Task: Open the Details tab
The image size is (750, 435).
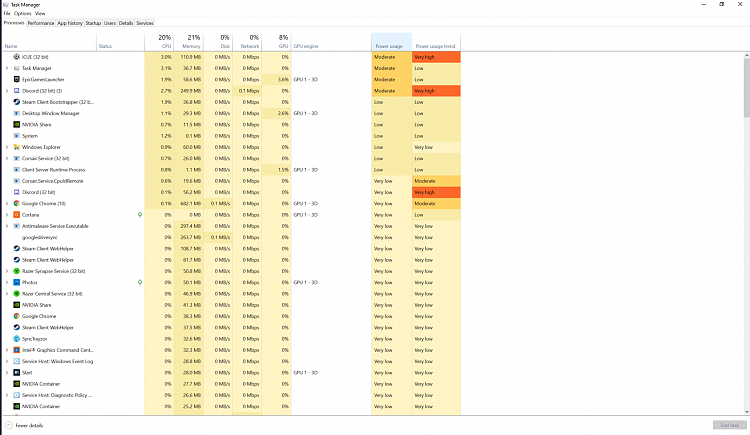Action: 126,23
